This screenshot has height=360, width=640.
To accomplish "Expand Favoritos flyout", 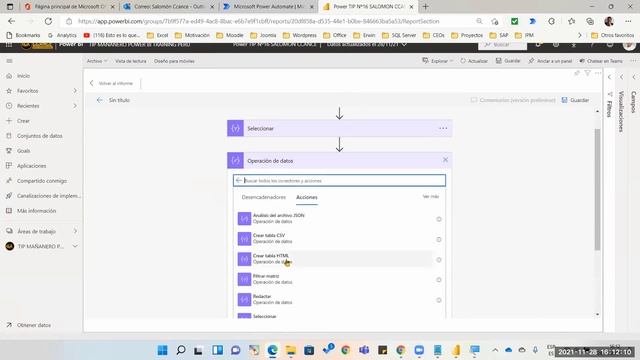I will click(x=75, y=91).
